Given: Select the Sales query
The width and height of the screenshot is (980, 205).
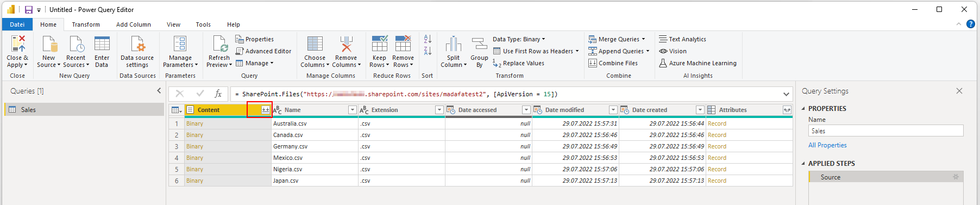Looking at the screenshot, I should click(84, 110).
